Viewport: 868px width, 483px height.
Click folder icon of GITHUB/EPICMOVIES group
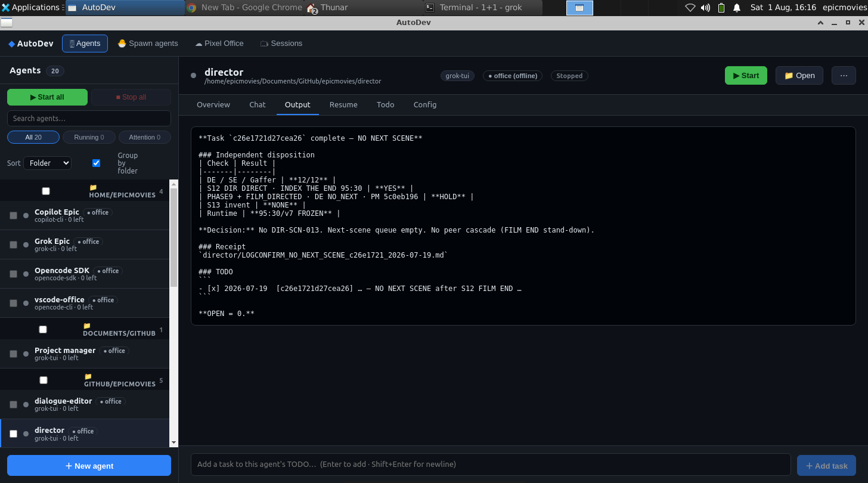(88, 376)
